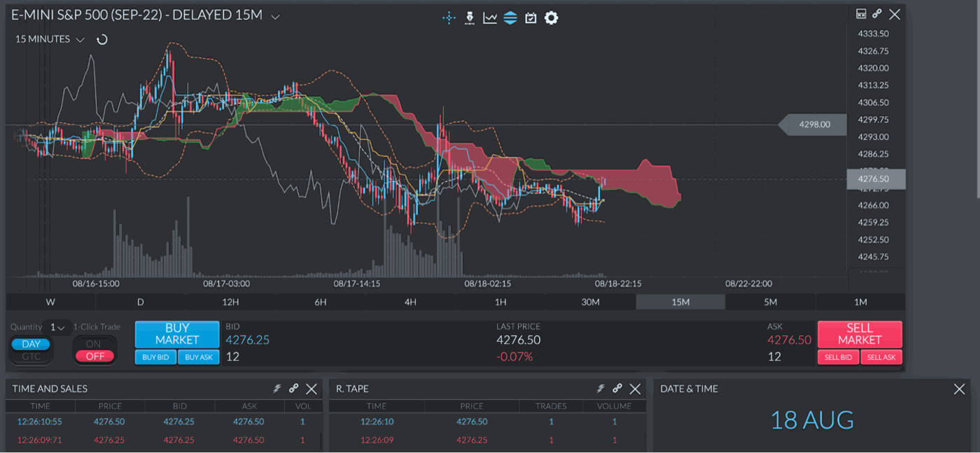Screen dimensions: 980x453
Task: Close the Date & Time panel
Action: [x=959, y=389]
